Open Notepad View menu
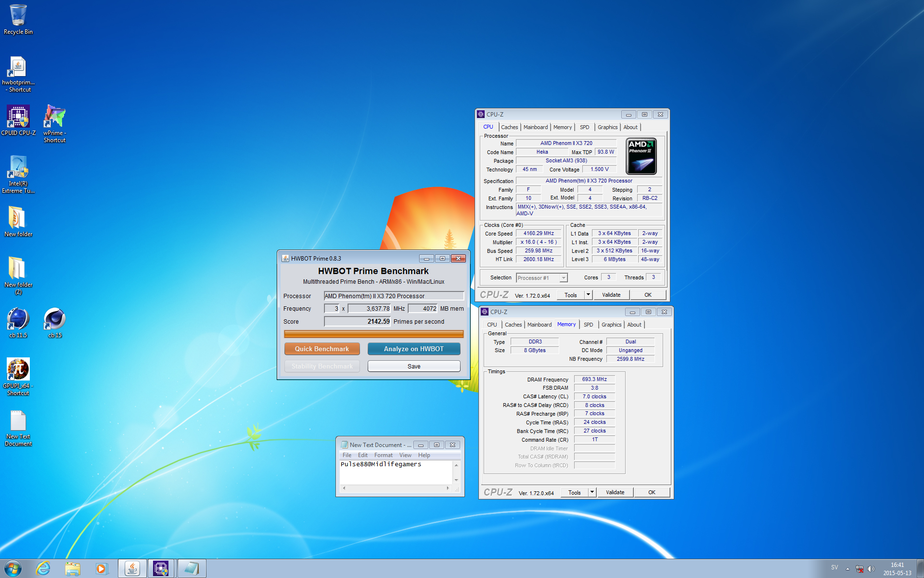This screenshot has width=924, height=578. pos(405,455)
